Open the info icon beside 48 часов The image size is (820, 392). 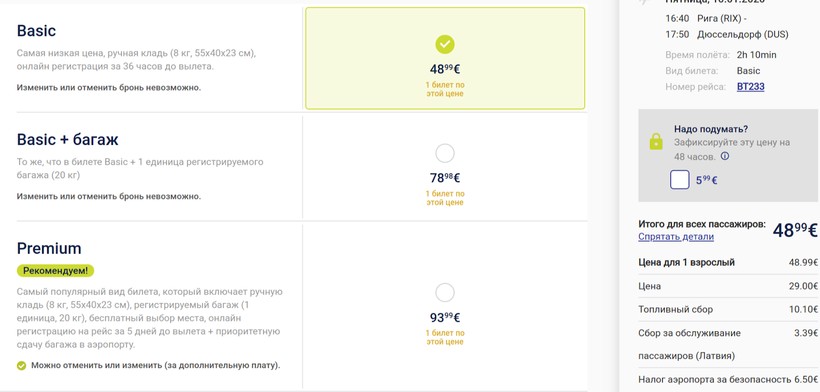tap(725, 156)
